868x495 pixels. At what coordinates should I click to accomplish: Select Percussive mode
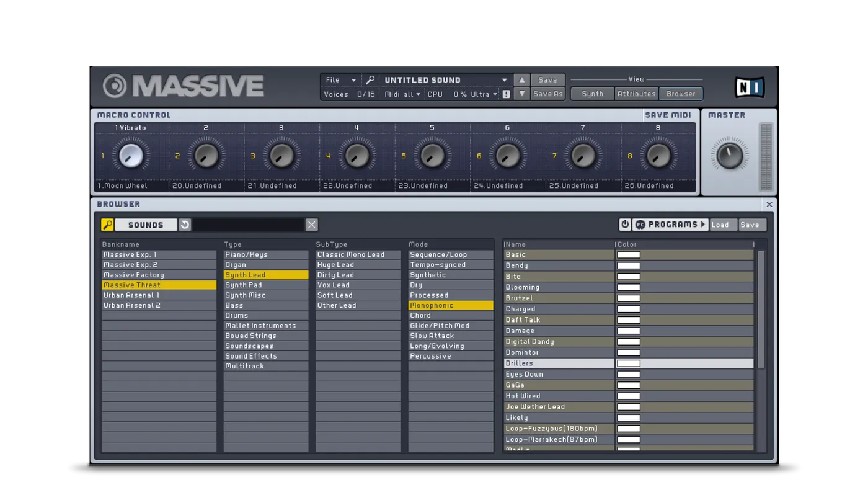[x=451, y=356]
